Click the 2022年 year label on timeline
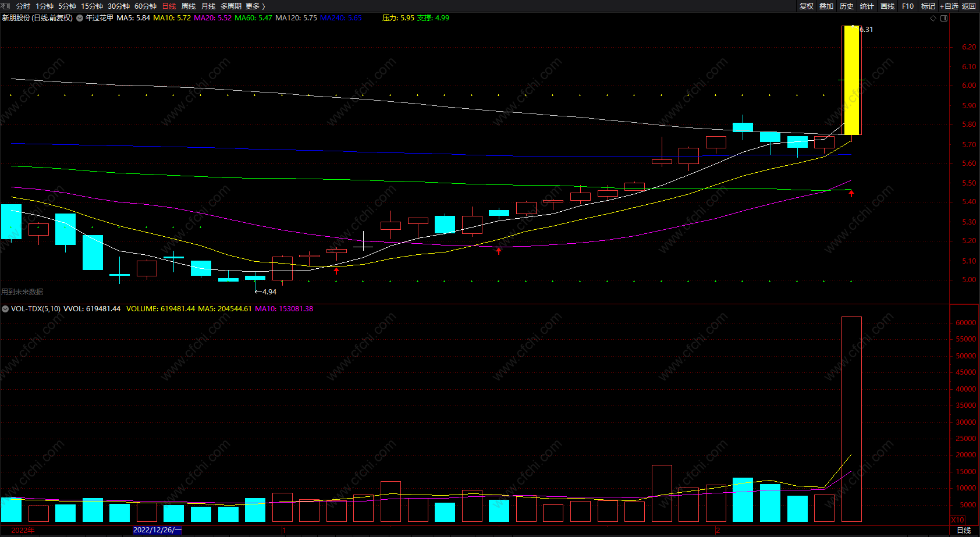Image resolution: width=980 pixels, height=537 pixels. click(23, 530)
